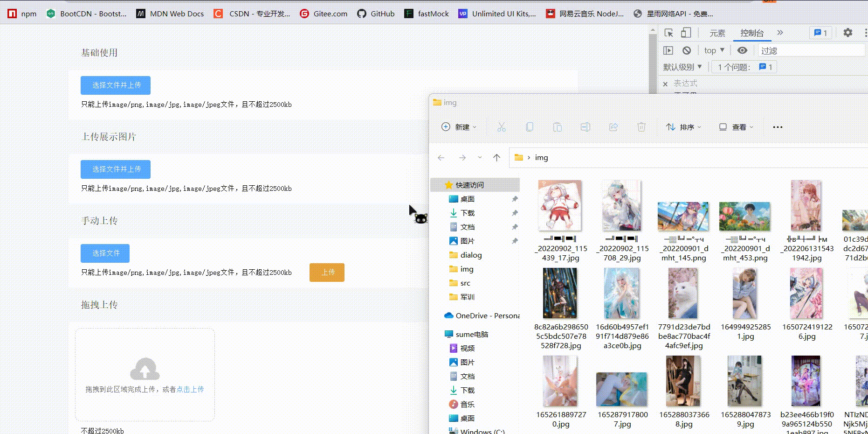
Task: Expand the 排序 sort options dropdown
Action: [x=683, y=126]
